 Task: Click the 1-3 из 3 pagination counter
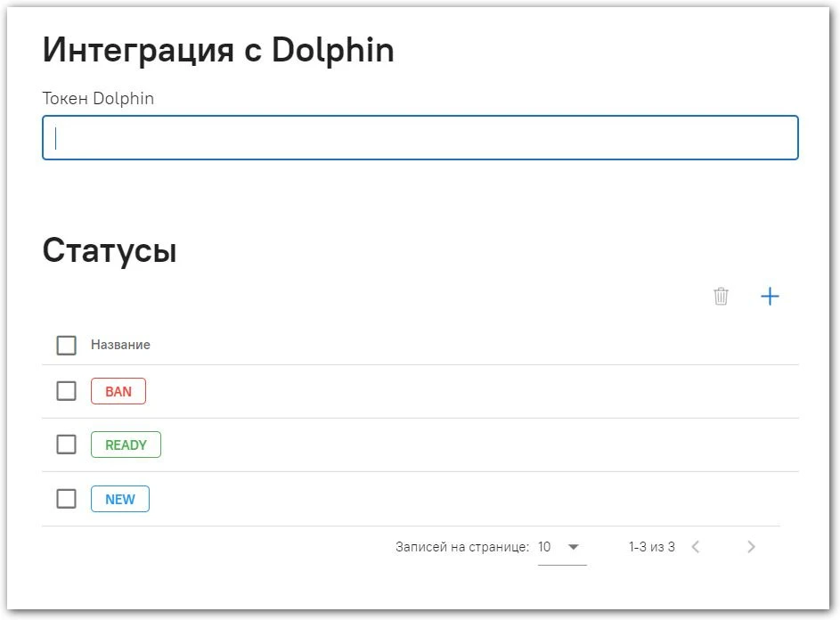pyautogui.click(x=651, y=547)
